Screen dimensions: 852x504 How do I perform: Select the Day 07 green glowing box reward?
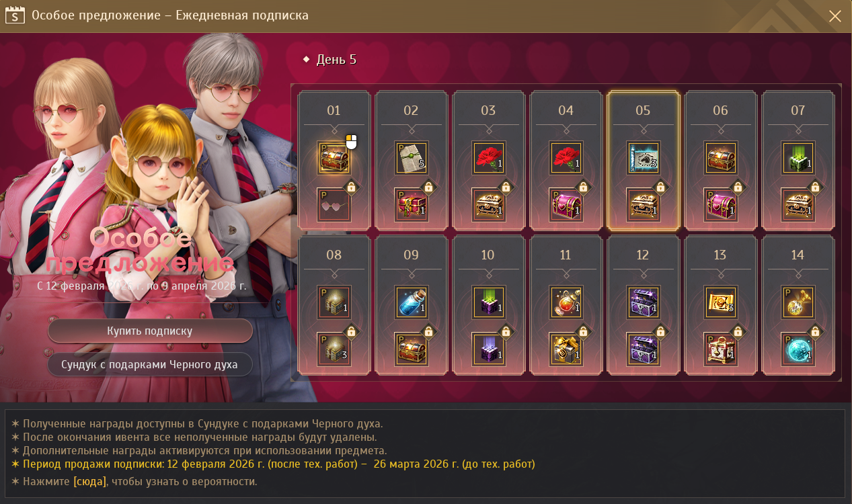798,158
